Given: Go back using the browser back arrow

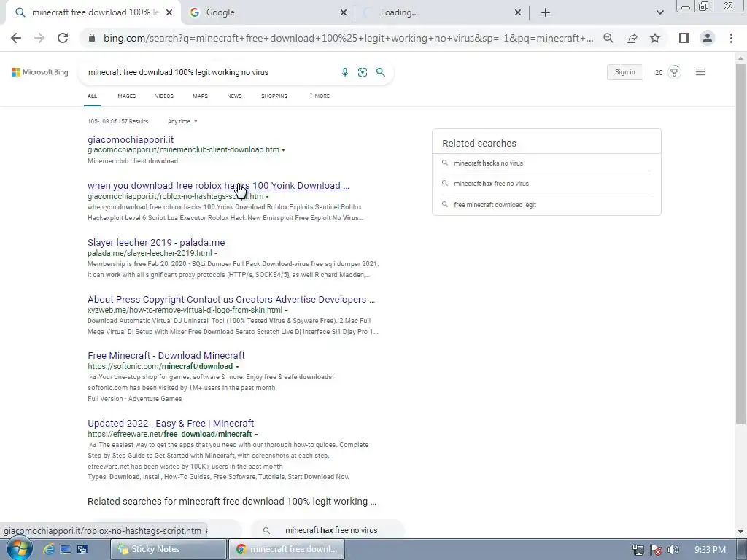Looking at the screenshot, I should pyautogui.click(x=16, y=38).
